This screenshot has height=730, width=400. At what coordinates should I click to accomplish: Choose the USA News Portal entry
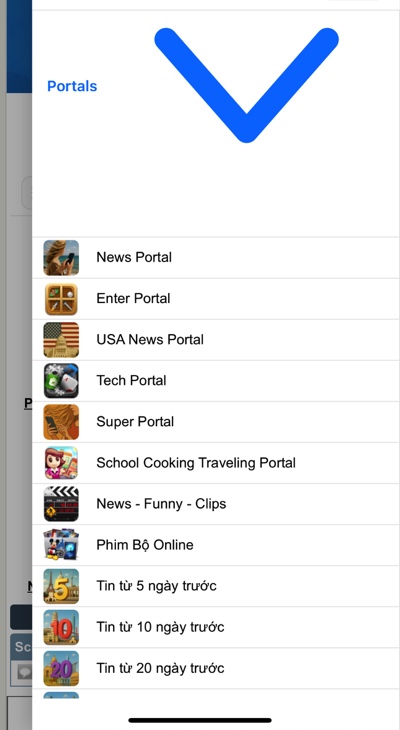[216, 340]
